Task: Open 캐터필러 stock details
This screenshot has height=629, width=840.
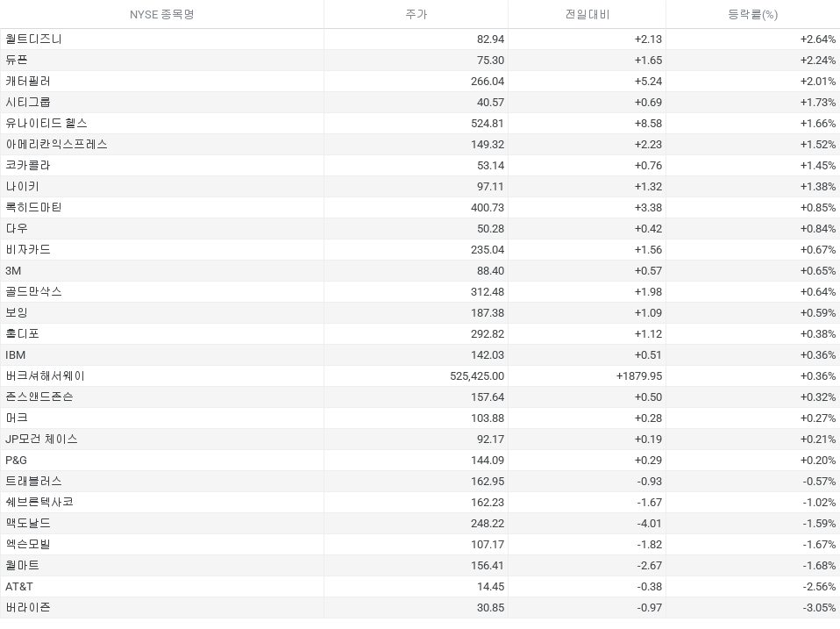Action: pyautogui.click(x=28, y=82)
